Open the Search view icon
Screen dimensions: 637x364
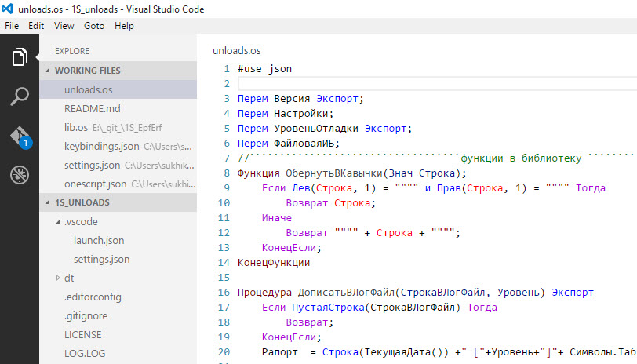tap(20, 96)
